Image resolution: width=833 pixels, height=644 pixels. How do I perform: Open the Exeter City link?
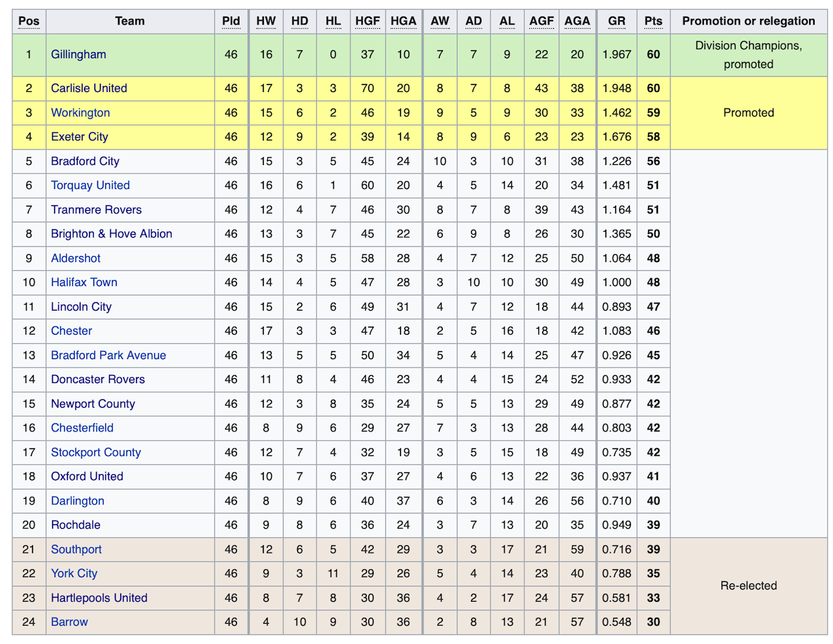pos(80,137)
